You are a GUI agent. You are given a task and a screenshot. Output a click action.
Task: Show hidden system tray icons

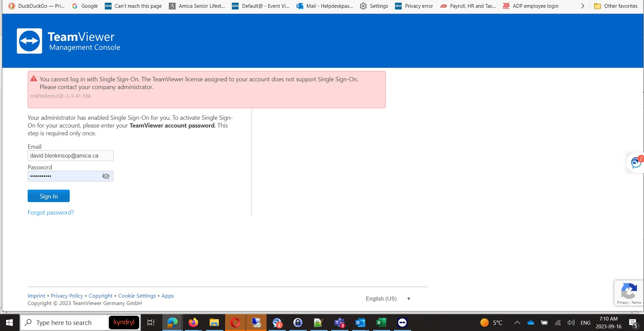[x=517, y=323]
